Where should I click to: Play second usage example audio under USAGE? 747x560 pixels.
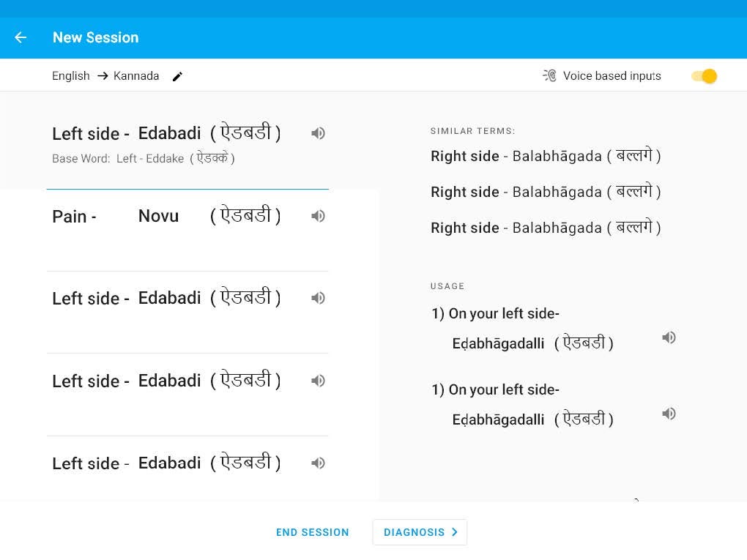[669, 414]
